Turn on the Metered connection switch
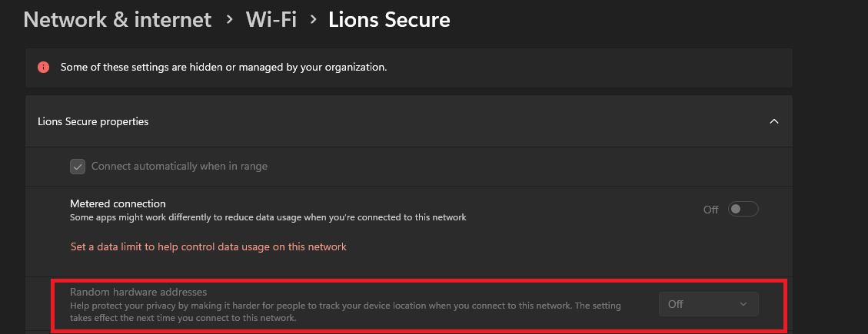The image size is (868, 334). [x=743, y=209]
